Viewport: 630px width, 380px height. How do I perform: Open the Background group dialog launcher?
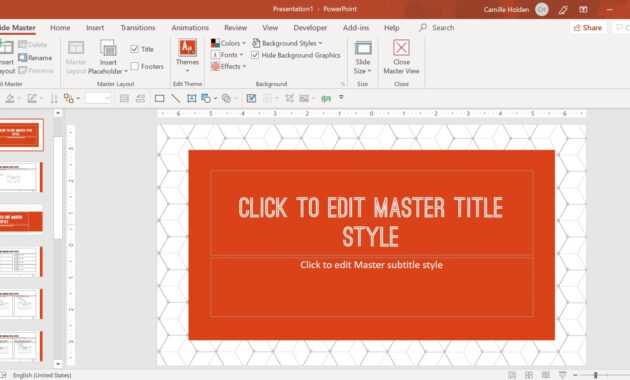pyautogui.click(x=343, y=84)
